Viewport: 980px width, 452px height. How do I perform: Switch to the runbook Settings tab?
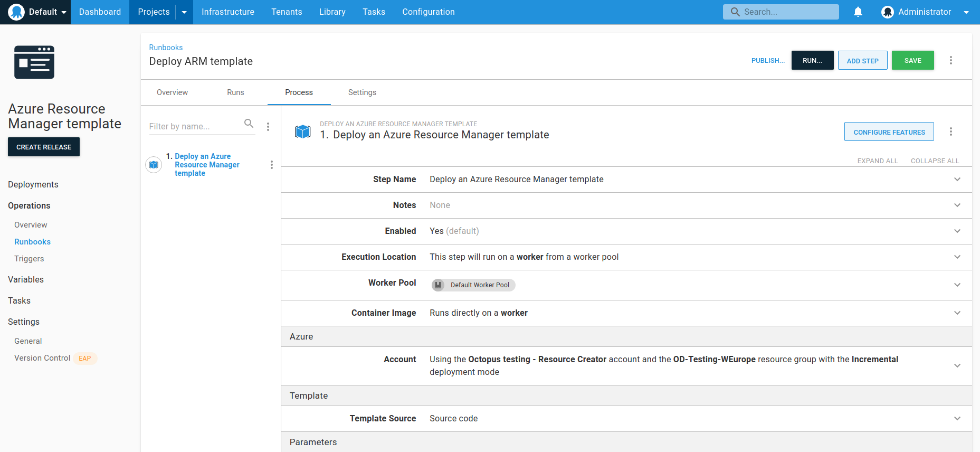[x=362, y=92]
